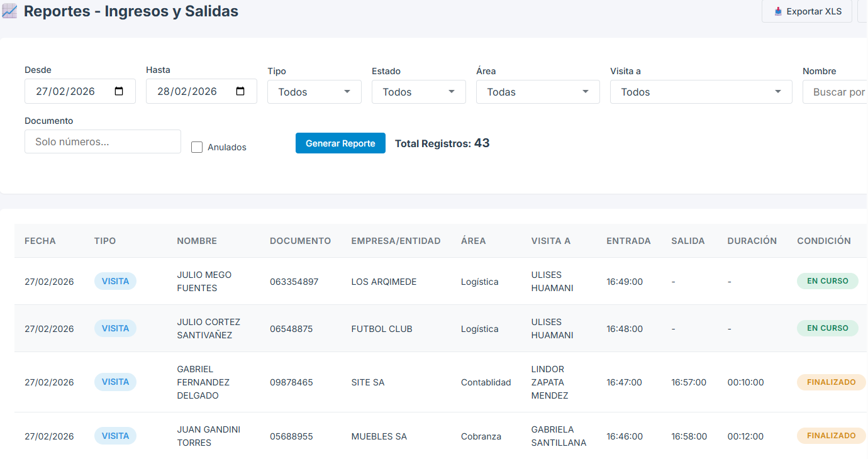
Task: Open the Desde date picker calendar icon
Action: coord(120,91)
